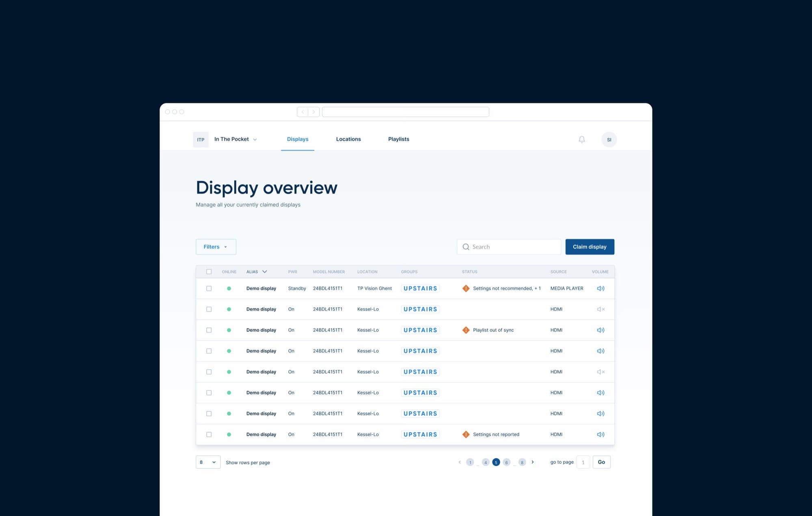Viewport: 812px width, 516px height.
Task: Click the warning icon beside Settings not reported
Action: pyautogui.click(x=466, y=434)
